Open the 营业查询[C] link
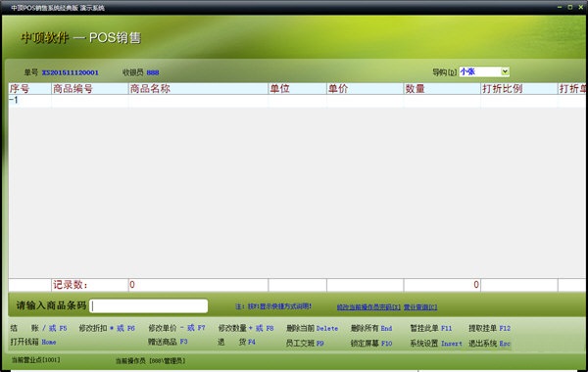Viewport: 588px width, 372px height. 420,307
